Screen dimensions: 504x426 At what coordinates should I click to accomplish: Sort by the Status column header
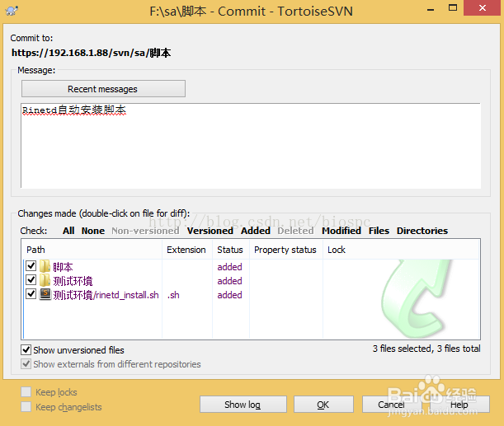pyautogui.click(x=231, y=250)
